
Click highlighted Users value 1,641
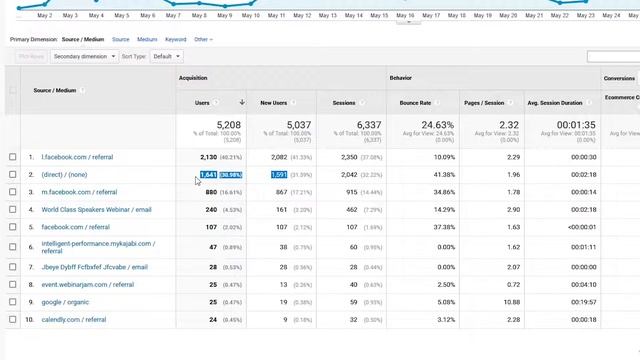pos(208,175)
